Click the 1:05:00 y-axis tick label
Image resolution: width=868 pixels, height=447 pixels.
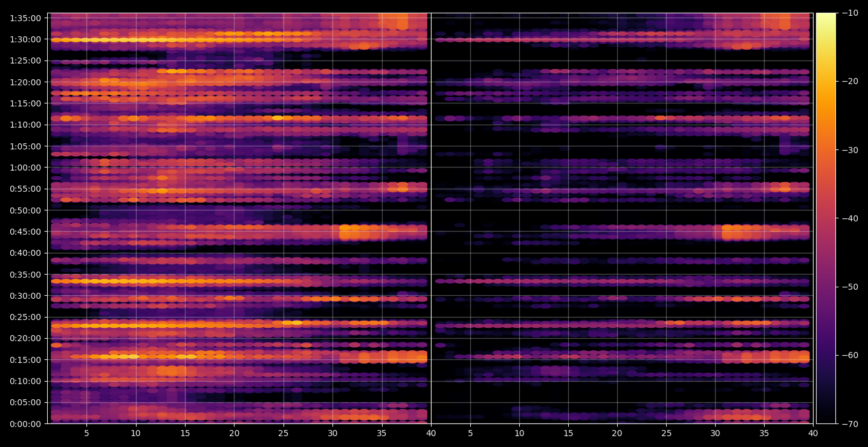pyautogui.click(x=25, y=146)
